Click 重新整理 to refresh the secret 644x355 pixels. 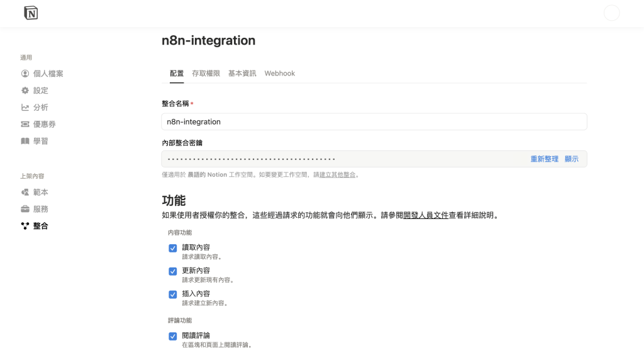coord(544,159)
